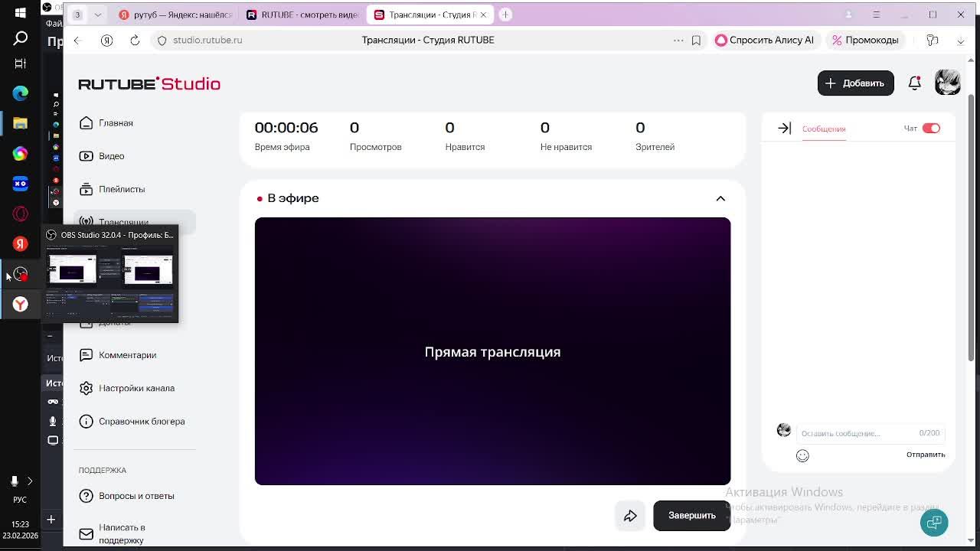980x551 pixels.
Task: Click the Зрителей counter
Action: tap(655, 135)
